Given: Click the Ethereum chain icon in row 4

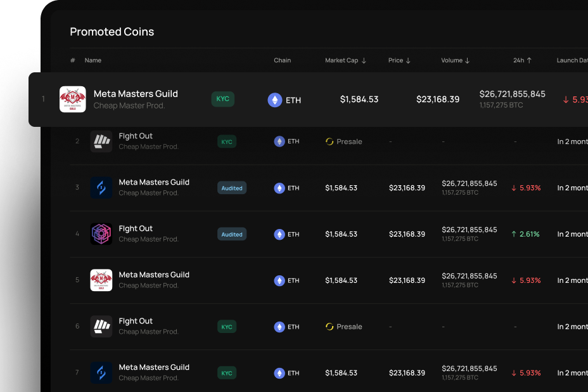Looking at the screenshot, I should point(279,234).
